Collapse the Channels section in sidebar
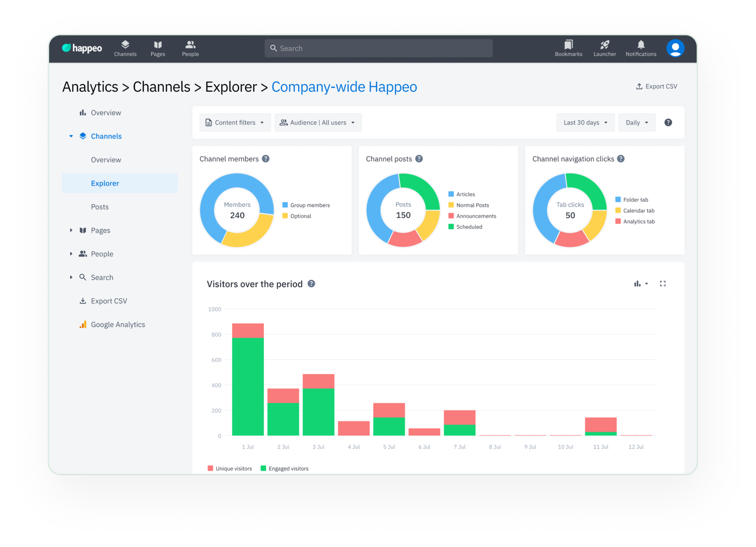 point(71,136)
